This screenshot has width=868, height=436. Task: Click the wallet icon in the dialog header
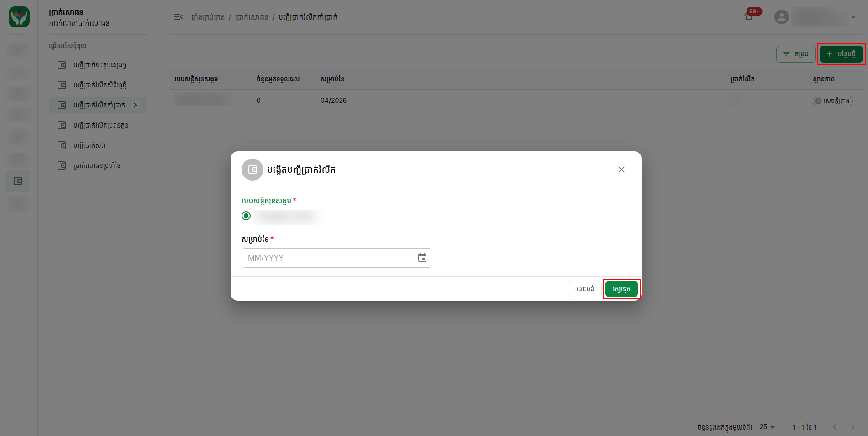(253, 170)
